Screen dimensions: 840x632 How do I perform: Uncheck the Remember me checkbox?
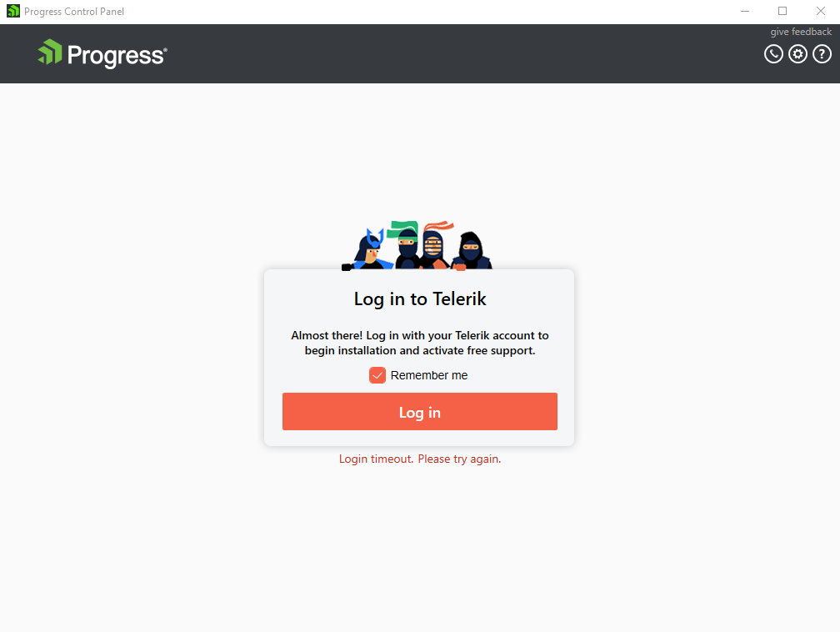coord(377,375)
